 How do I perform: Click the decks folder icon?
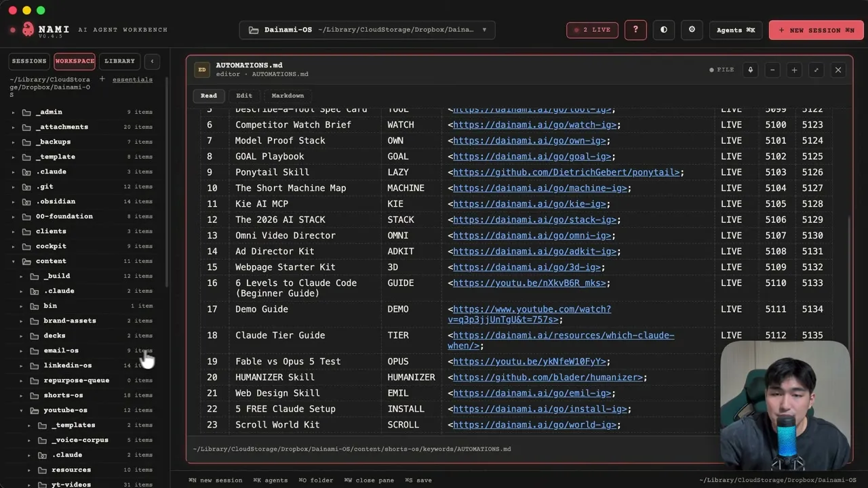coord(35,335)
